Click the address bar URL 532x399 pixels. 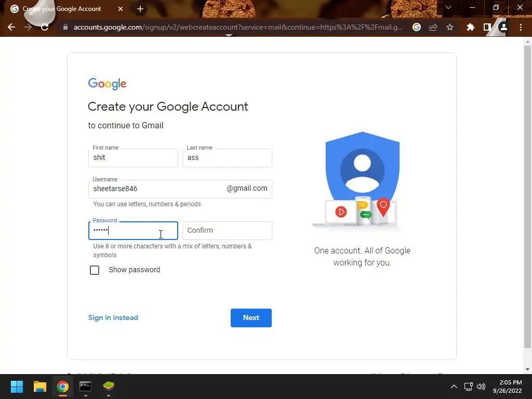[x=238, y=27]
